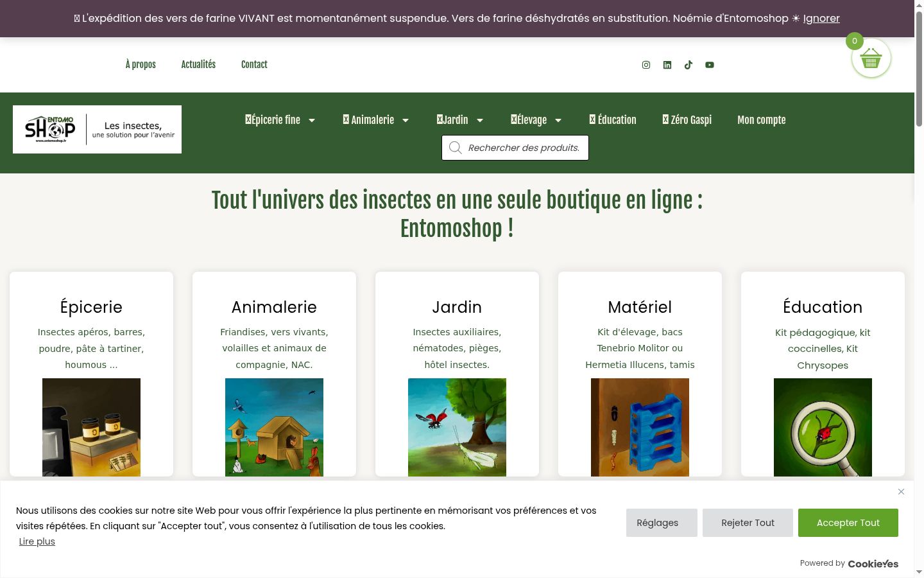This screenshot has width=924, height=578.
Task: Click text 'Kit pédagogique, kit'
Action: pyautogui.click(x=823, y=333)
